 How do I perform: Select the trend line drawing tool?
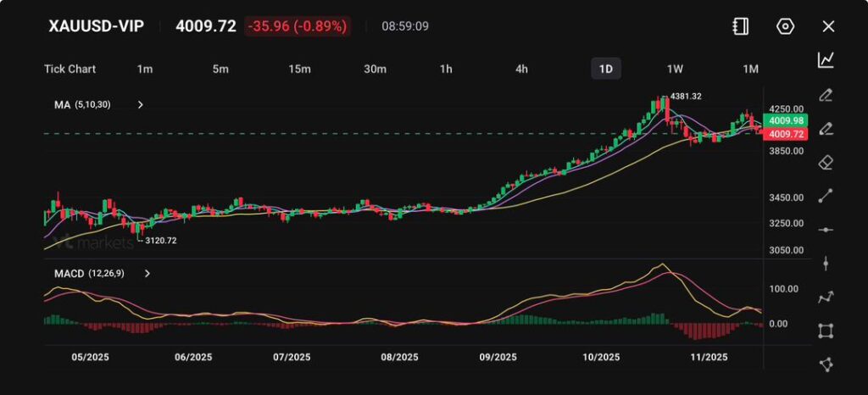click(x=826, y=196)
